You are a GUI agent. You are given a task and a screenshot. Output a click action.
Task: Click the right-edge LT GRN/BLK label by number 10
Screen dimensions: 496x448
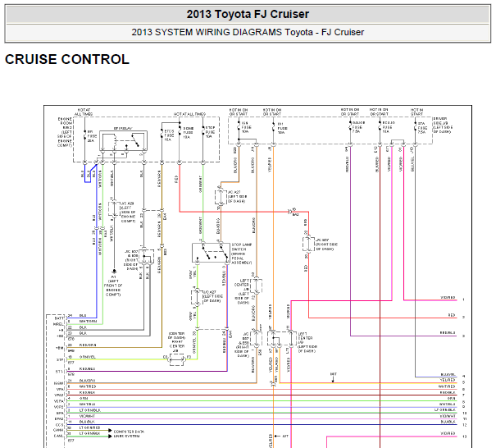coord(445,410)
